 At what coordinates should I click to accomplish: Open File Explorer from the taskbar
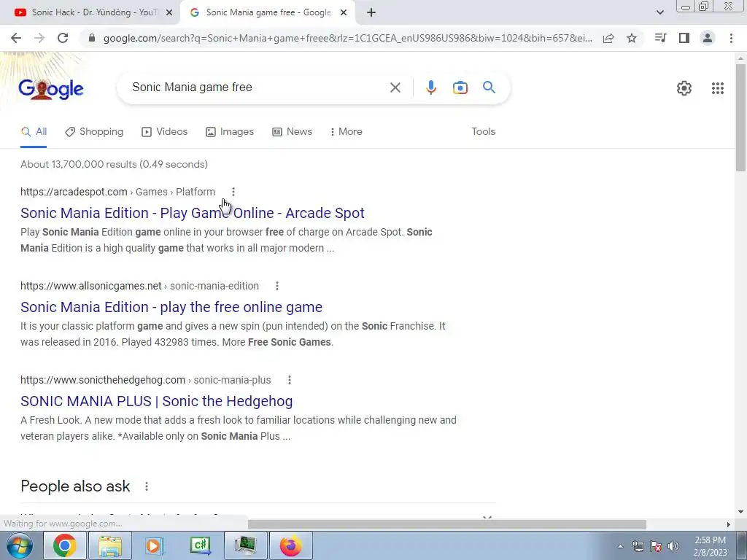pos(110,545)
